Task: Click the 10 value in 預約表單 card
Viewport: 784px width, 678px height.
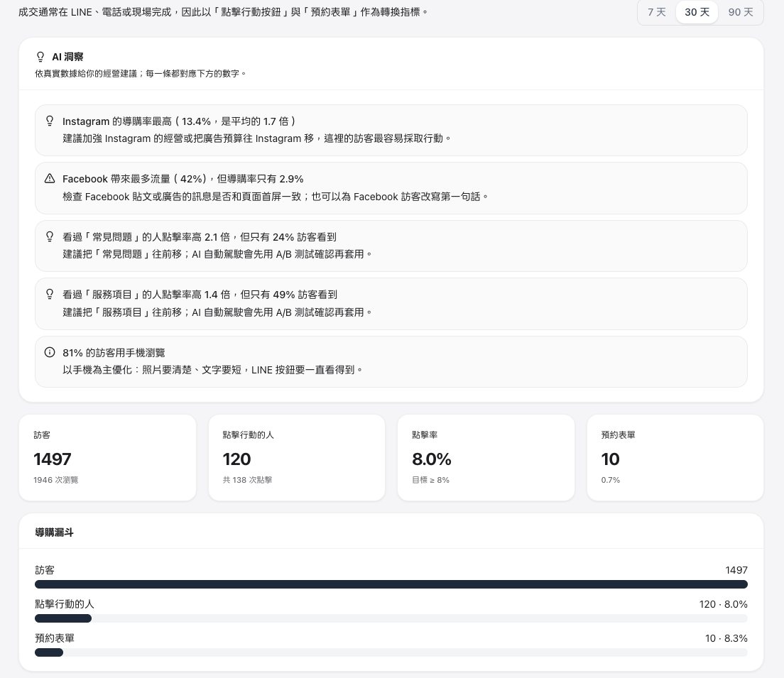Action: tap(610, 459)
